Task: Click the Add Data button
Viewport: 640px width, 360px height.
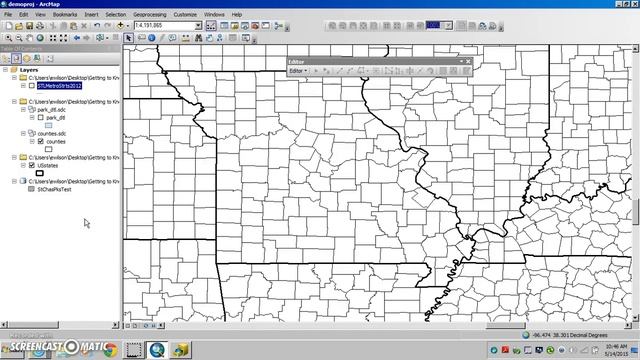Action: point(120,26)
